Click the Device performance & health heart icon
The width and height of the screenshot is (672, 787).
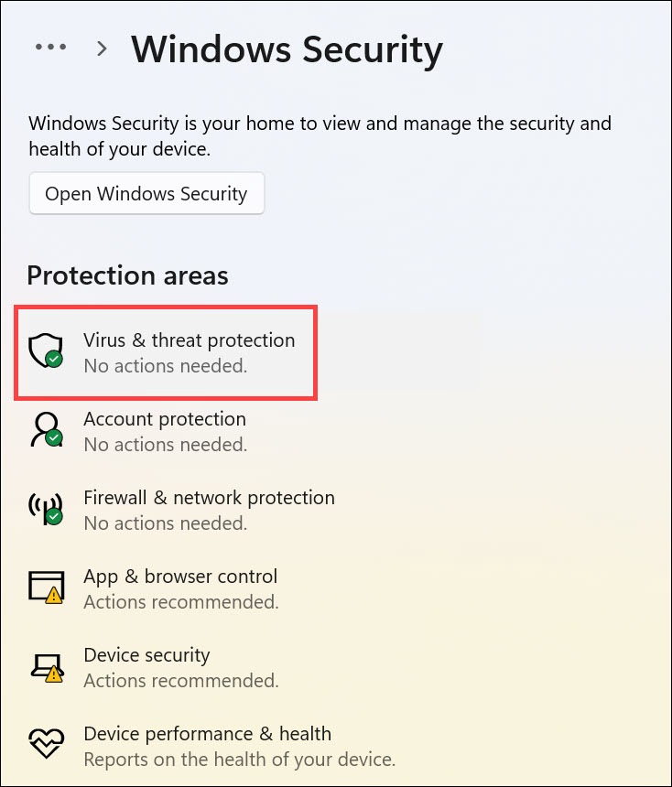tap(45, 745)
